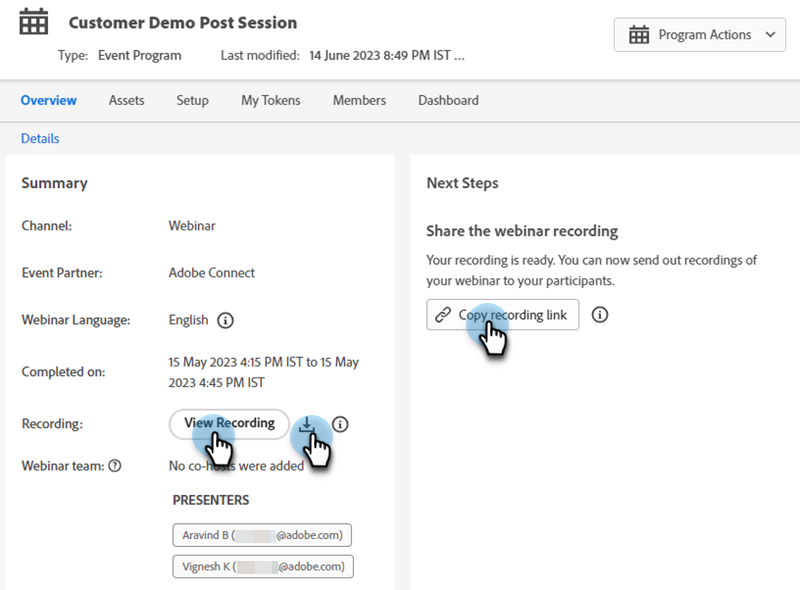Click the link icon in Copy recording link

(442, 315)
